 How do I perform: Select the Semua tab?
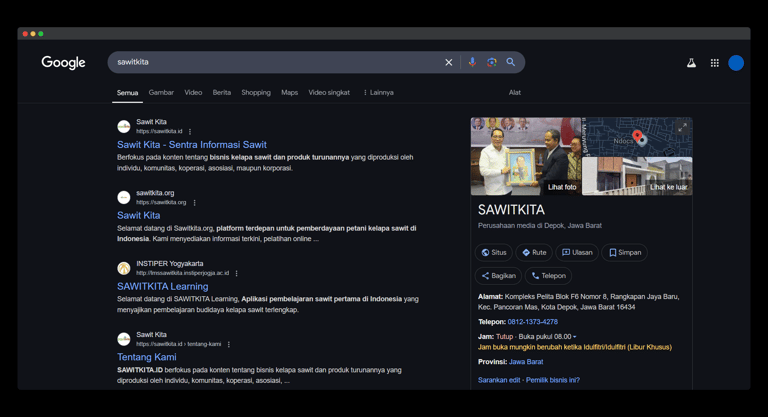[127, 93]
